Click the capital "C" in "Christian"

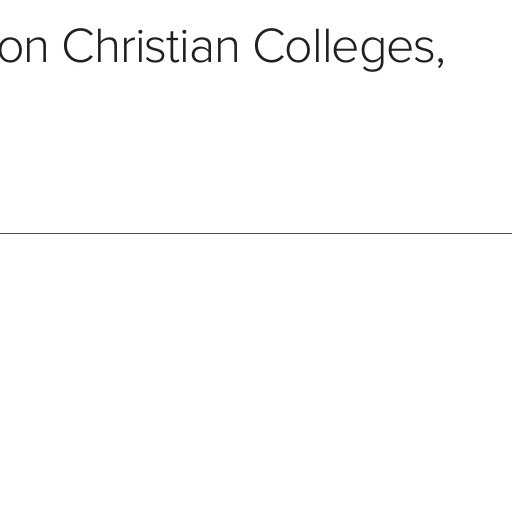[x=78, y=46]
